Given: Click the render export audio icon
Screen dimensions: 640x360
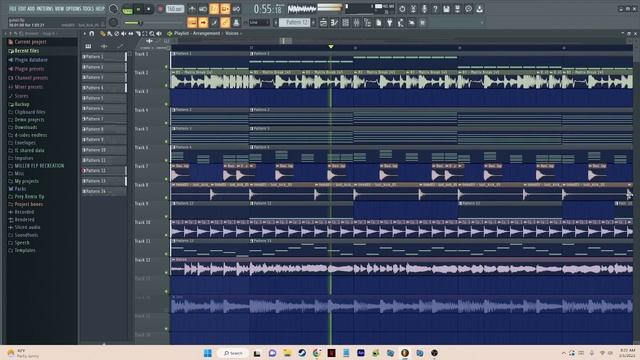Looking at the screenshot, I should (x=457, y=9).
